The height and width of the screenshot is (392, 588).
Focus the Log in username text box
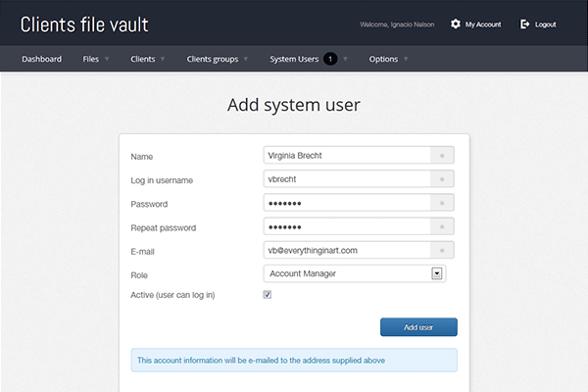[346, 179]
